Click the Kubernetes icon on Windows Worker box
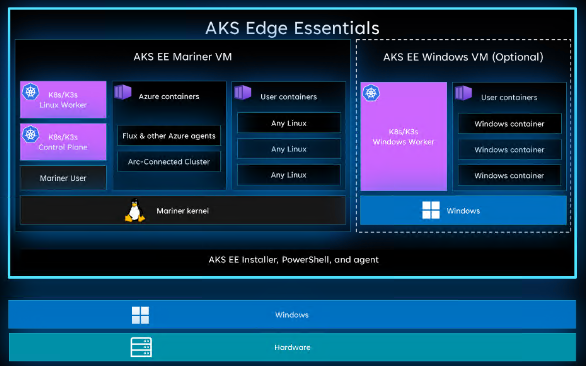 [371, 93]
